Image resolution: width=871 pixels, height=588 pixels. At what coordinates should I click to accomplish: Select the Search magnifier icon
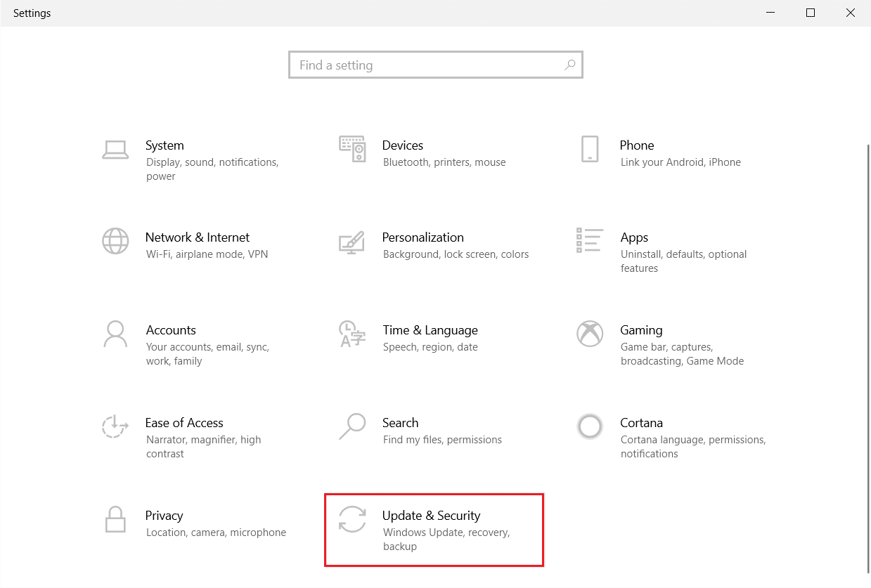pyautogui.click(x=352, y=426)
